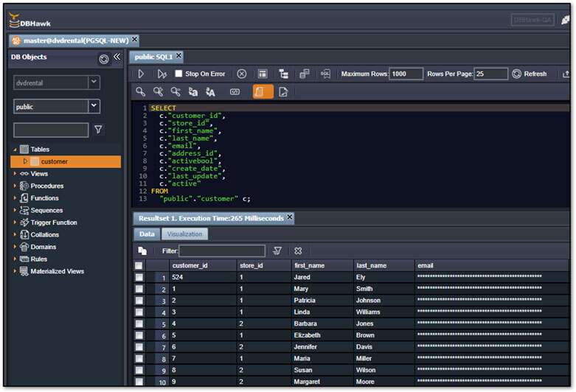The height and width of the screenshot is (392, 576).
Task: Click the highlighted orange editor toolbar icon
Action: [x=263, y=92]
